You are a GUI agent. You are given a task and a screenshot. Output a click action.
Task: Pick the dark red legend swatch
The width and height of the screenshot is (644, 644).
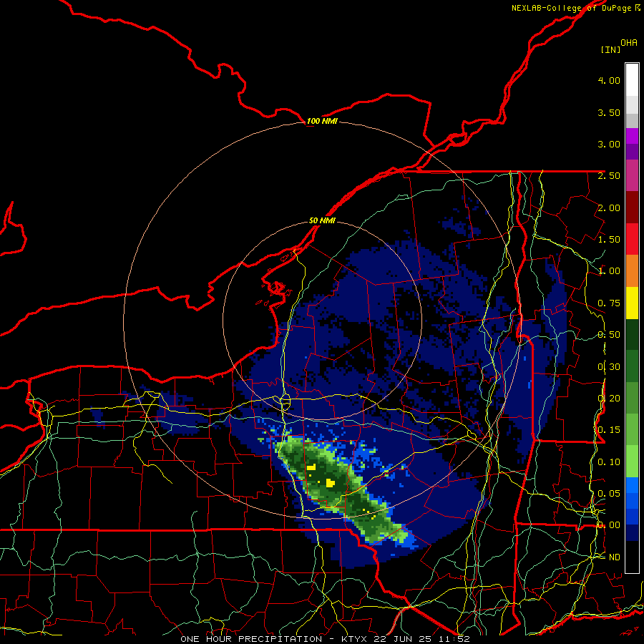coord(632,208)
